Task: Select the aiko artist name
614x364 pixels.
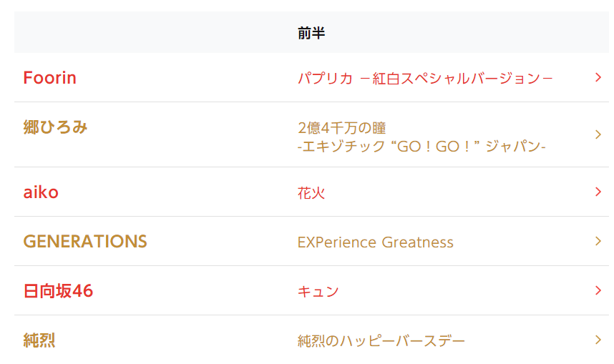Action: [x=41, y=192]
